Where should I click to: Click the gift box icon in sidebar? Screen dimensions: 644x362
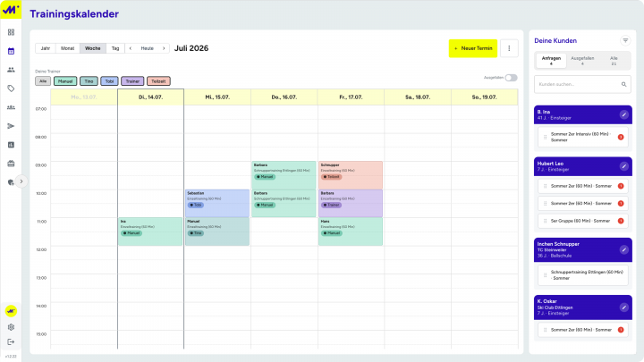pyautogui.click(x=11, y=164)
